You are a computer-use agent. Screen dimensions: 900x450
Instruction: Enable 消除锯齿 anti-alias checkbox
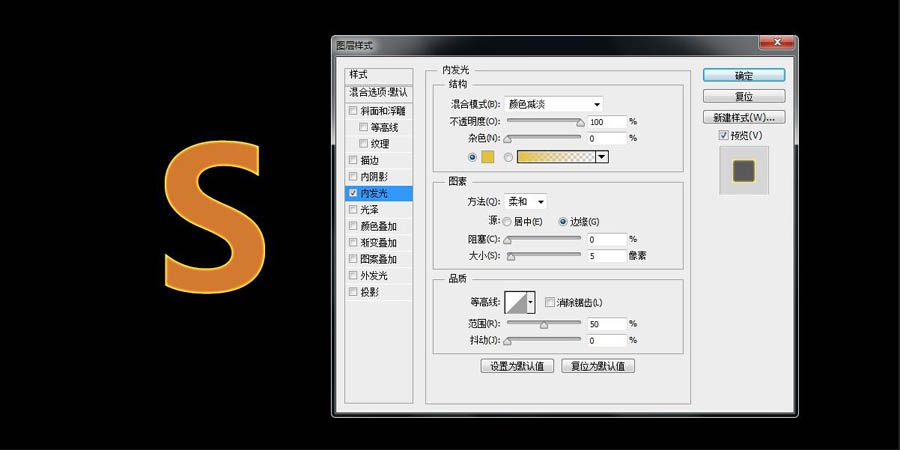click(550, 302)
